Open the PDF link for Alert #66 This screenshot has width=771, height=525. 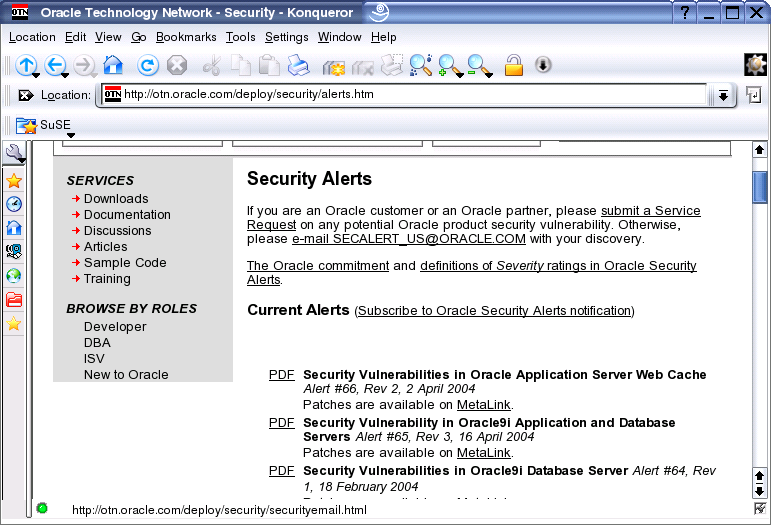281,375
